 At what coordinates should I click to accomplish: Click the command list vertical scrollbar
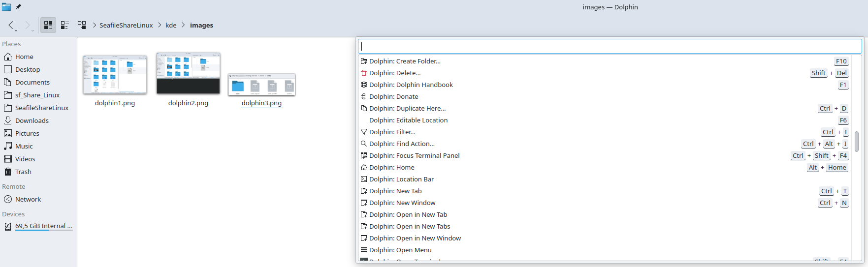click(x=857, y=142)
